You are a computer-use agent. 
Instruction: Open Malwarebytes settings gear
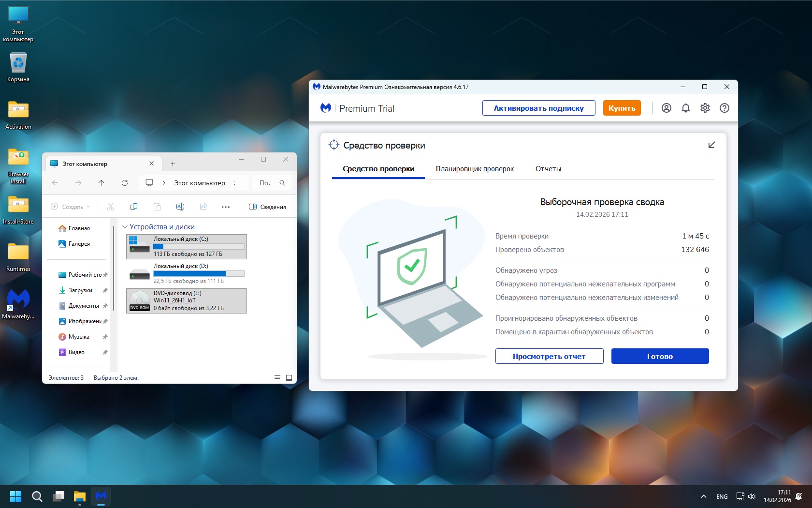click(x=705, y=108)
